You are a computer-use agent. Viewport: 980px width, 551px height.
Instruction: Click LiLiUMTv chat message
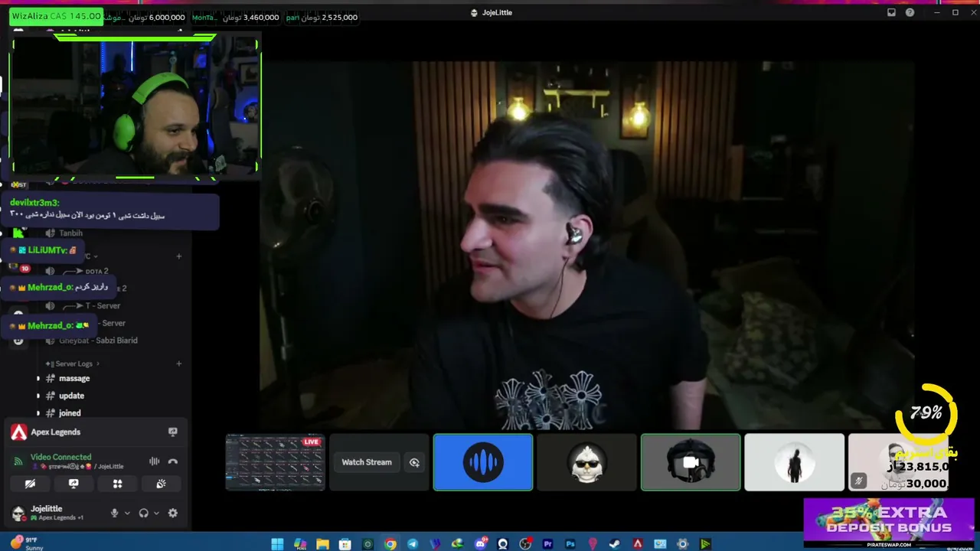click(44, 250)
